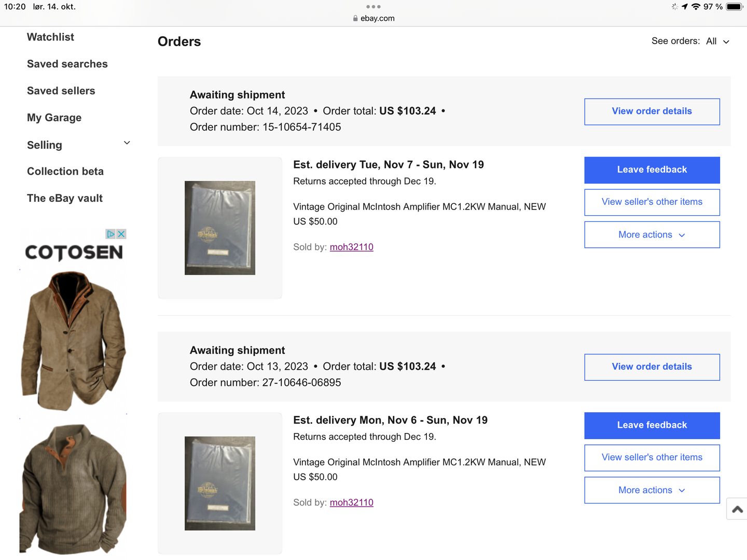Image resolution: width=747 pixels, height=560 pixels.
Task: Open More actions for the Oct 14 order
Action: [x=652, y=235]
